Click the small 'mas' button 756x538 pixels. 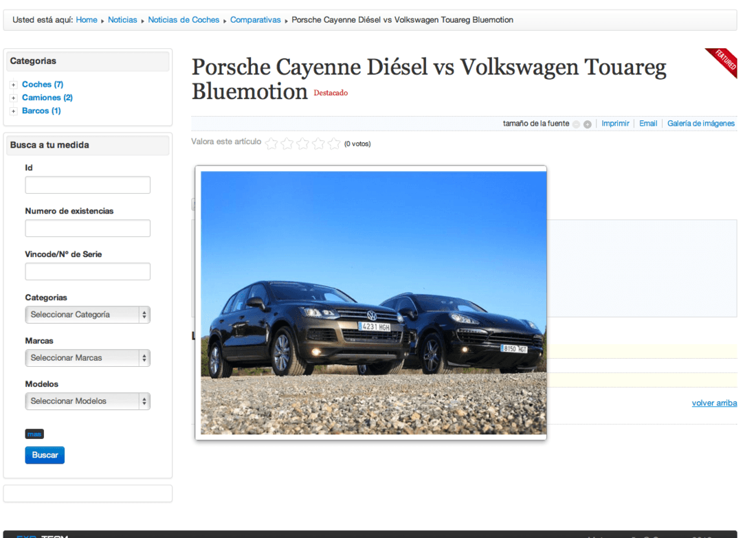point(34,434)
